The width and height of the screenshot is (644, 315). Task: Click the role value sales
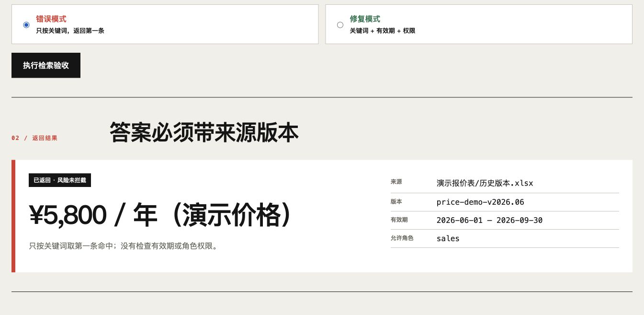pos(448,239)
